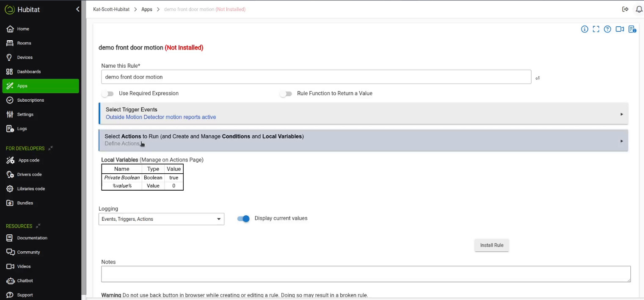Click the Subscriptions checkmark icon
This screenshot has height=300, width=644.
coord(9,100)
